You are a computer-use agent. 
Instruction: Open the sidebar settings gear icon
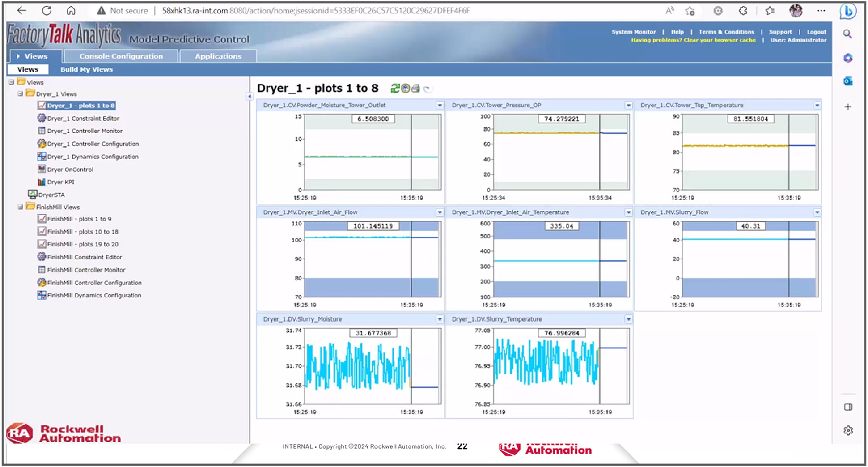848,430
